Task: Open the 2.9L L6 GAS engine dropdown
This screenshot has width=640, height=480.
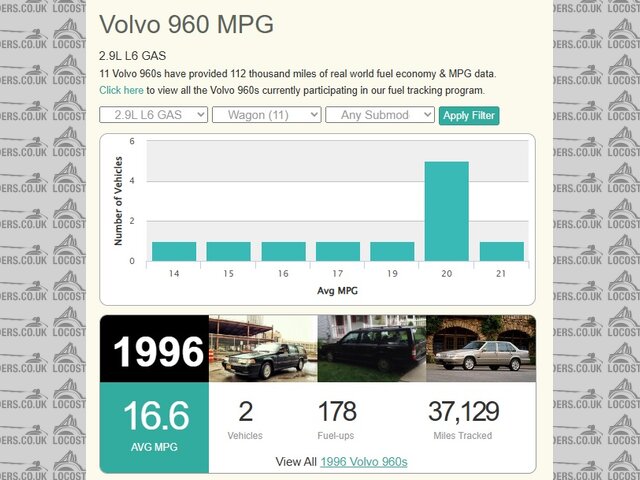Action: click(154, 115)
